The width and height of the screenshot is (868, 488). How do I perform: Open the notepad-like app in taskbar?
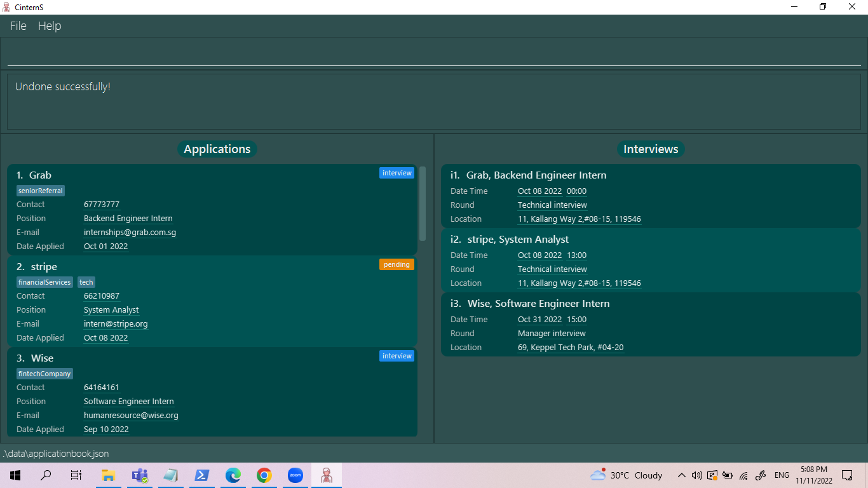point(171,475)
